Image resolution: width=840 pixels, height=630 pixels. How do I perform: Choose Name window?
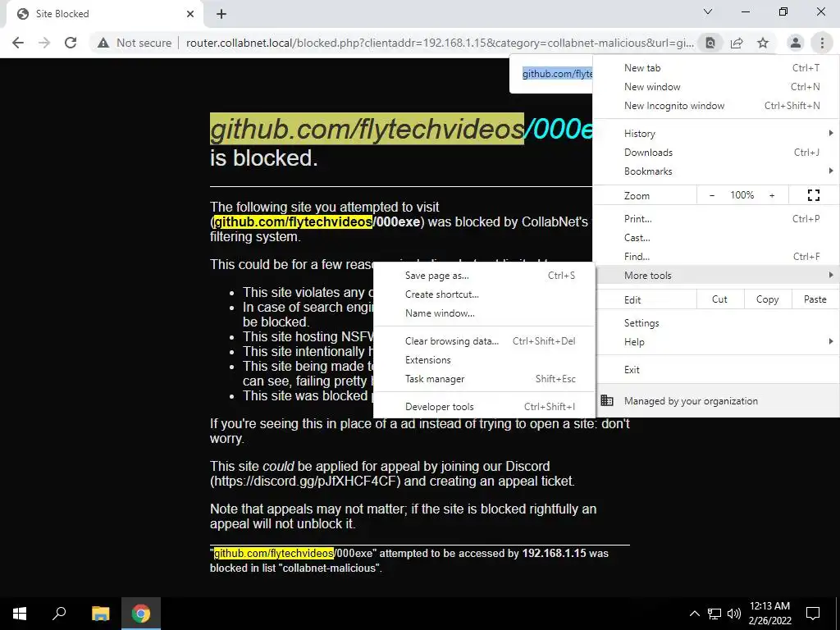(x=484, y=313)
